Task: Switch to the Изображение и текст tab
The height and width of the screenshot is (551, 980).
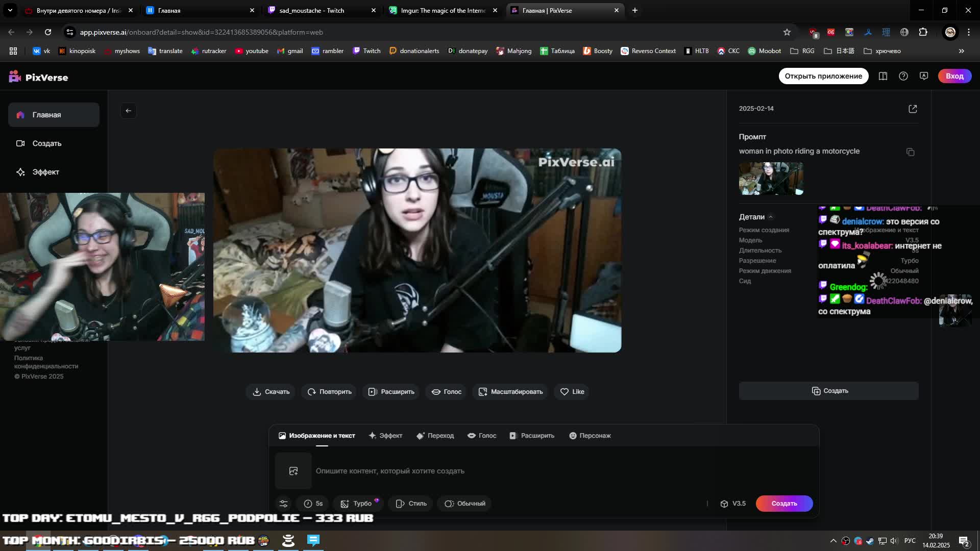Action: (x=317, y=436)
